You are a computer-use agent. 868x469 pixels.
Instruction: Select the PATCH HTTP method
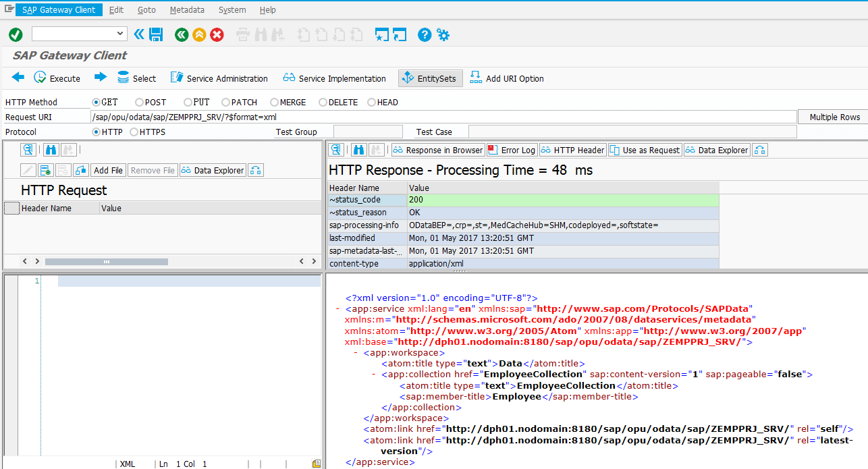coord(225,103)
